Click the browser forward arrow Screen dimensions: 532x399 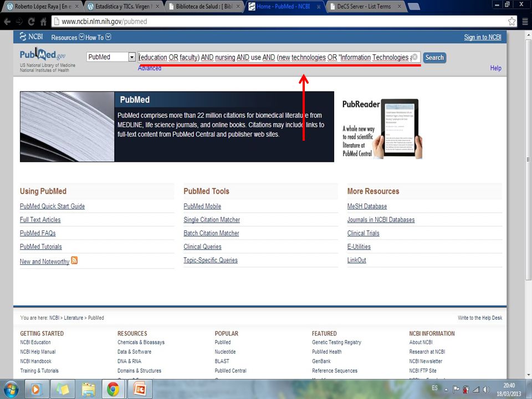pos(19,22)
